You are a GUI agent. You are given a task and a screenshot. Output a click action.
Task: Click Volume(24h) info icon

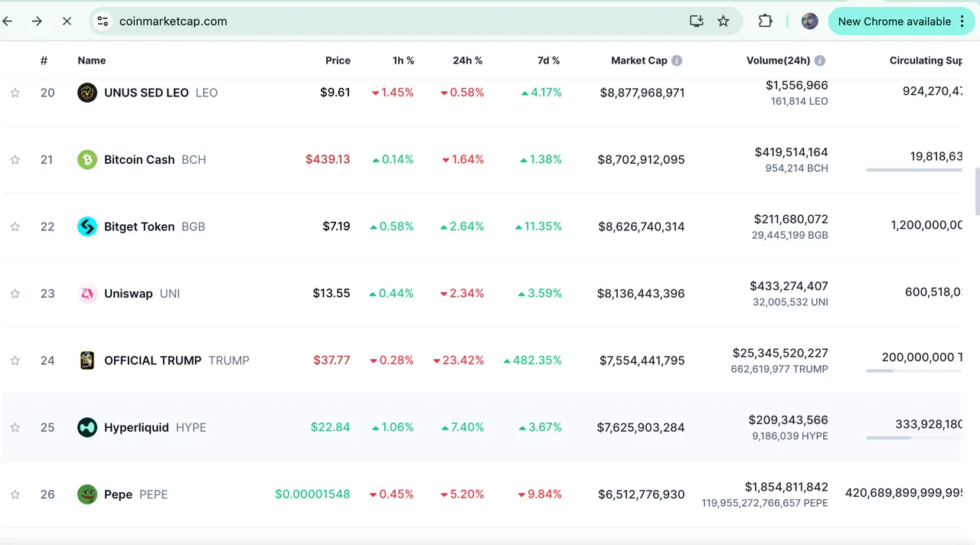coord(820,60)
